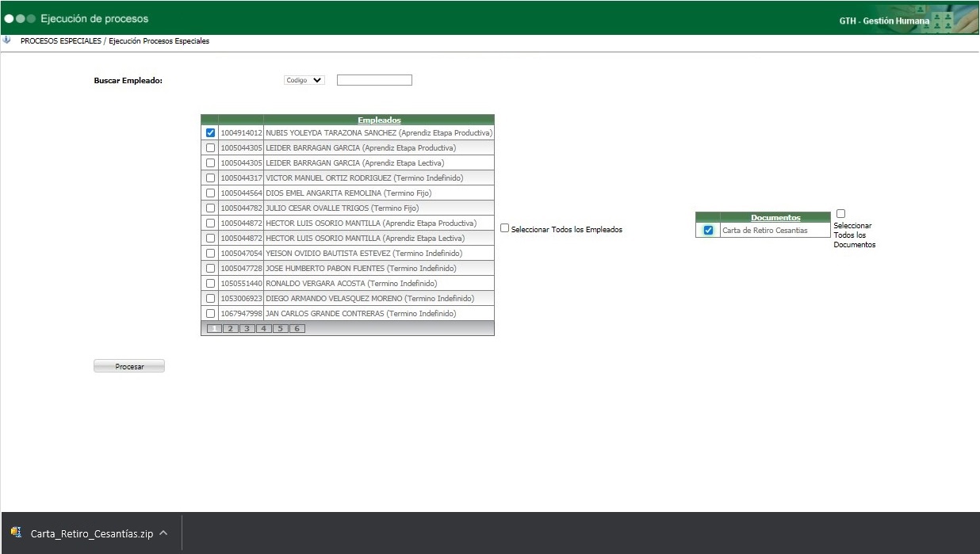The image size is (980, 554).
Task: Tick DIEGO ARMANDO VELASQUEZ MORENO checkbox
Action: [210, 299]
